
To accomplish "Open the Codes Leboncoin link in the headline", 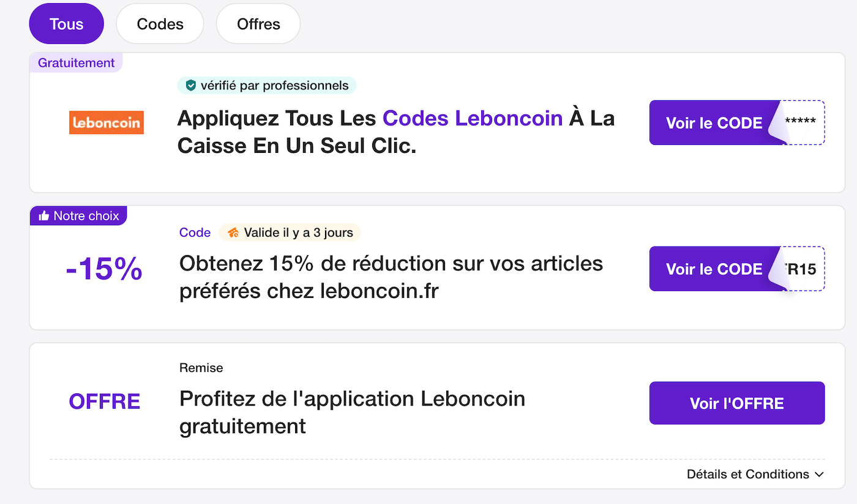I will 473,117.
